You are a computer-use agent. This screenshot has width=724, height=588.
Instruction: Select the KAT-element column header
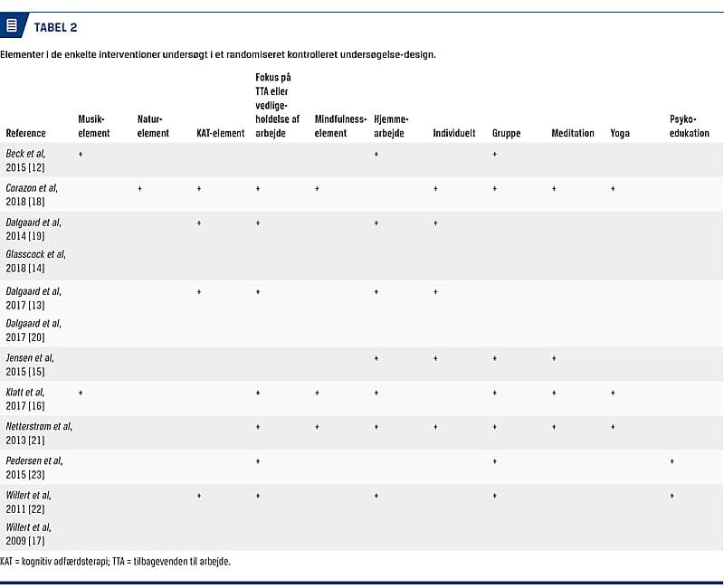[221, 133]
